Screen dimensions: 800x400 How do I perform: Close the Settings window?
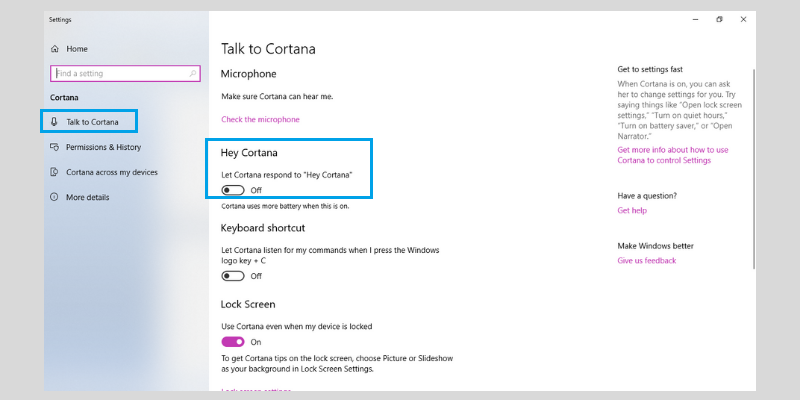(743, 19)
